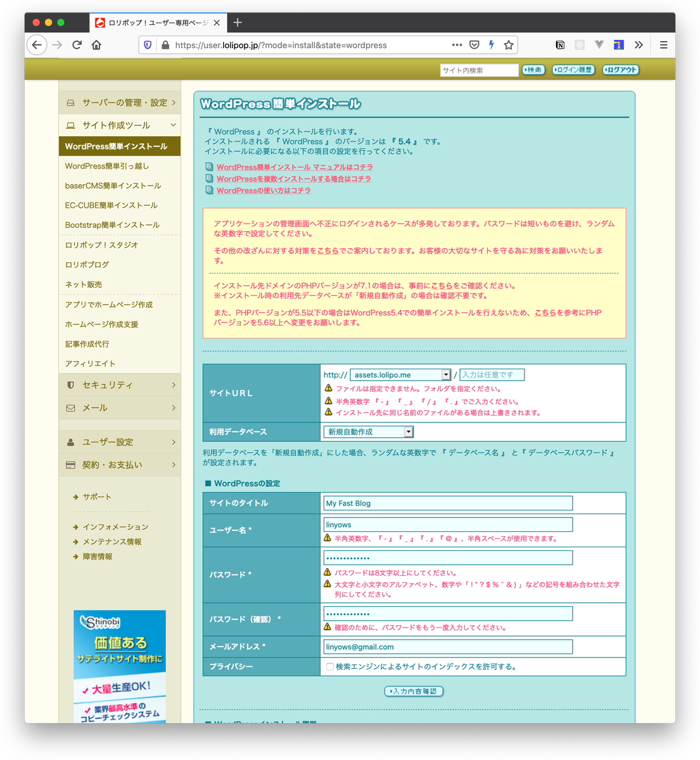Click the icon beside サーバーの管理・設定
This screenshot has height=760, width=700.
70,102
